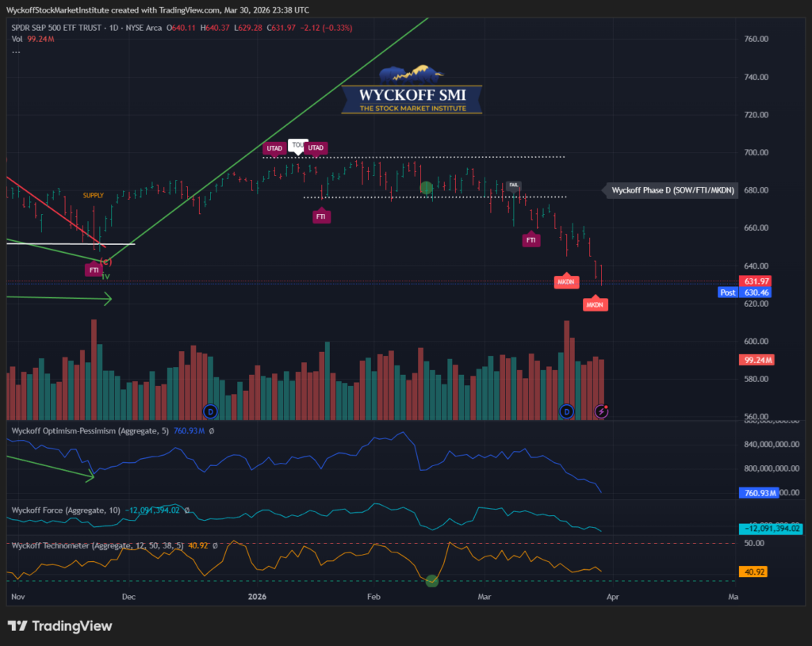Click the TradingView logo
Screen dimensions: 812x646
[60, 626]
